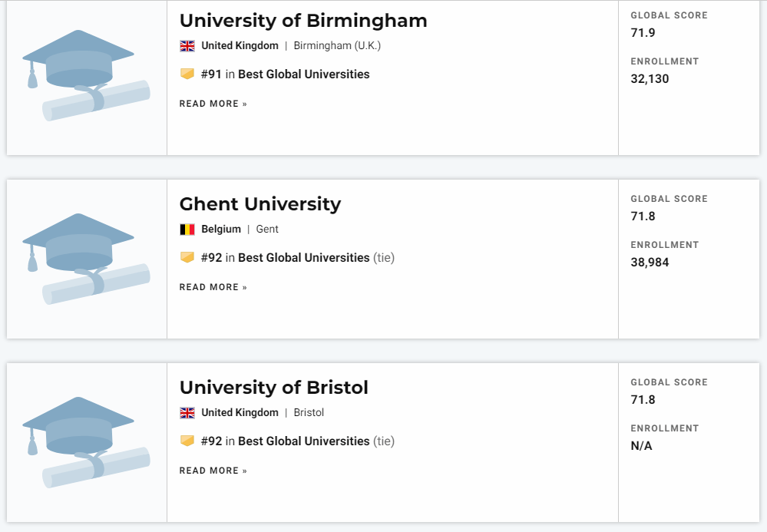Click the UK flag icon beside Birmingham
Image resolution: width=767 pixels, height=532 pixels.
click(x=187, y=46)
